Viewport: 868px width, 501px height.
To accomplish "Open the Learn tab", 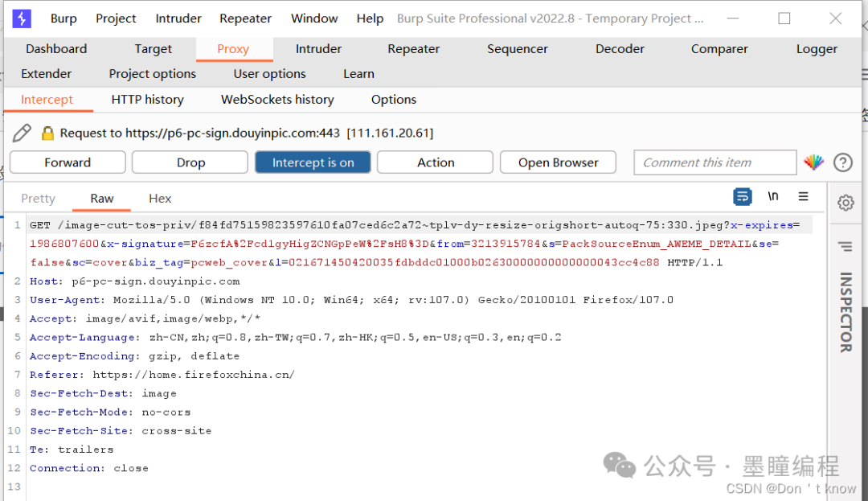I will pyautogui.click(x=358, y=74).
